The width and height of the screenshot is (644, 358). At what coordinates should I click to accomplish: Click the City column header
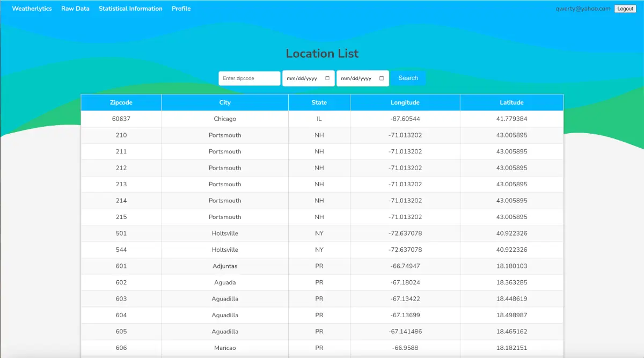(x=225, y=103)
